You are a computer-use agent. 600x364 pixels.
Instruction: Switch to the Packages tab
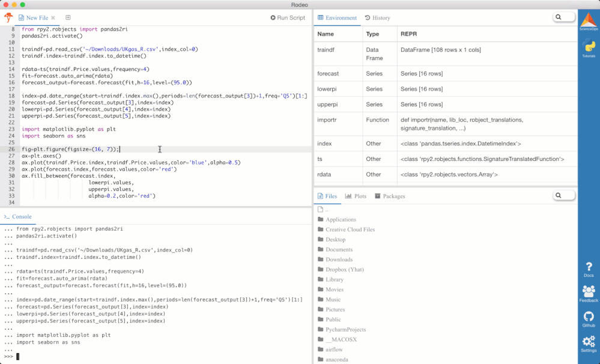[x=390, y=196]
